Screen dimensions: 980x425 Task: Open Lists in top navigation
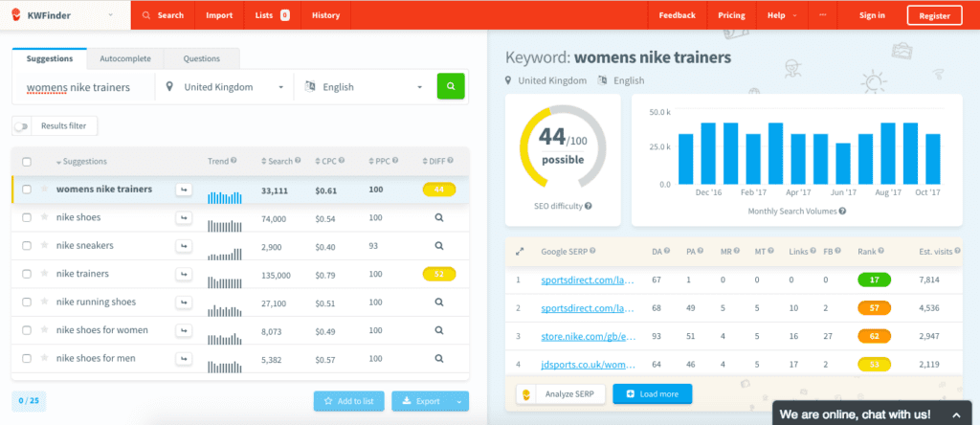[272, 15]
